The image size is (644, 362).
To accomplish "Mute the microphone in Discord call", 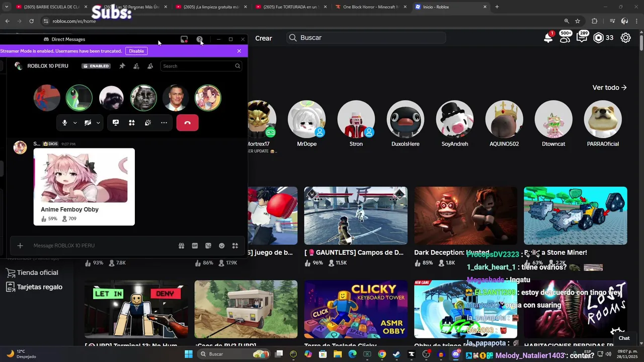I will (x=64, y=123).
